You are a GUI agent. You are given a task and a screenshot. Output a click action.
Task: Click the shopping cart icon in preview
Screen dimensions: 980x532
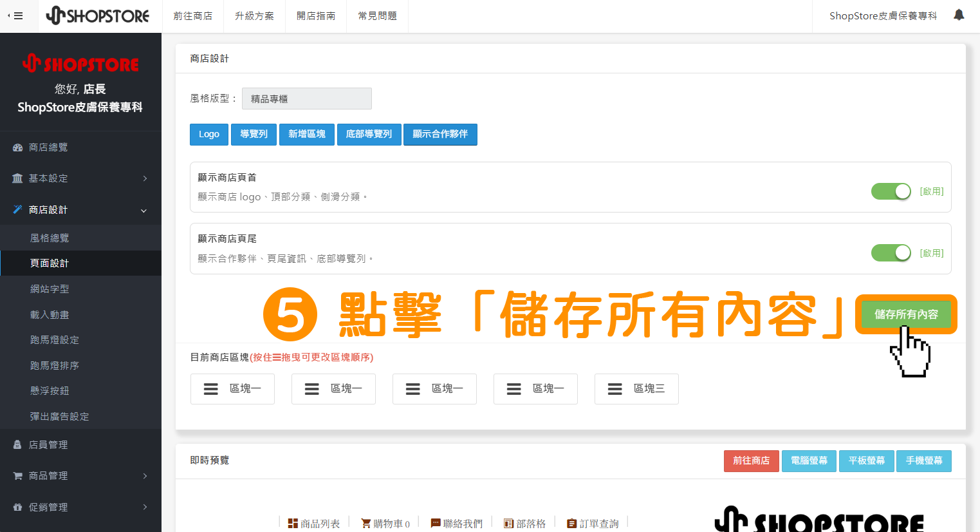pyautogui.click(x=366, y=524)
